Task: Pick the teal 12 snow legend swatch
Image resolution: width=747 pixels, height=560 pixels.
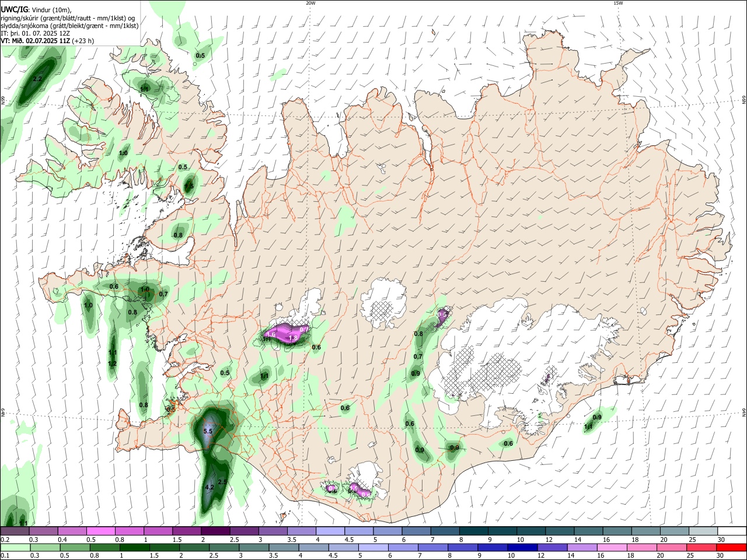Action: click(560, 531)
